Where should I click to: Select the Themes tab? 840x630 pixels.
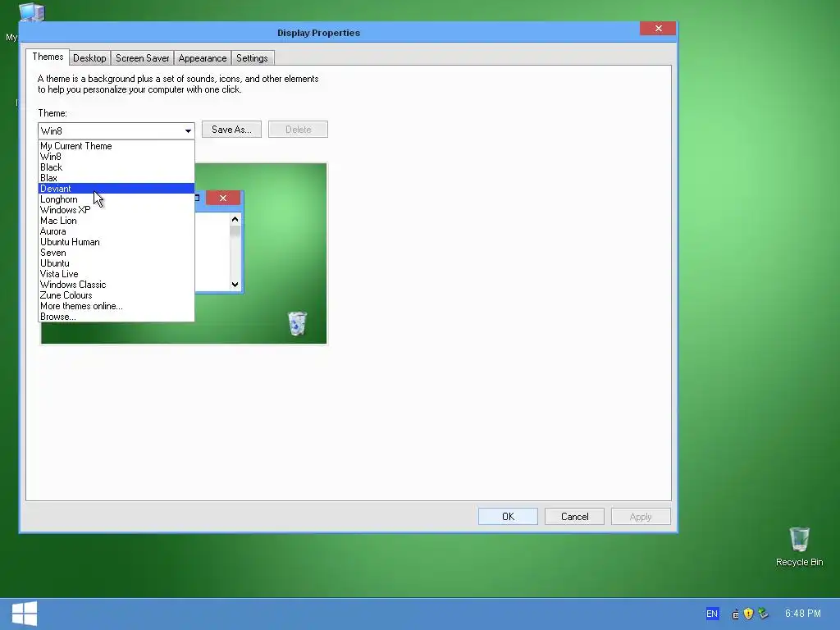tap(48, 57)
